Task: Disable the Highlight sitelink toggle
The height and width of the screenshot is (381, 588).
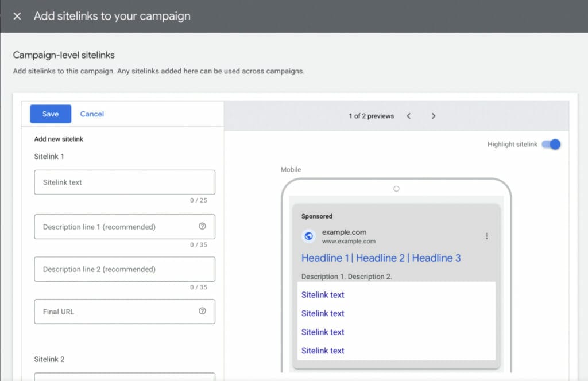Action: [x=551, y=145]
